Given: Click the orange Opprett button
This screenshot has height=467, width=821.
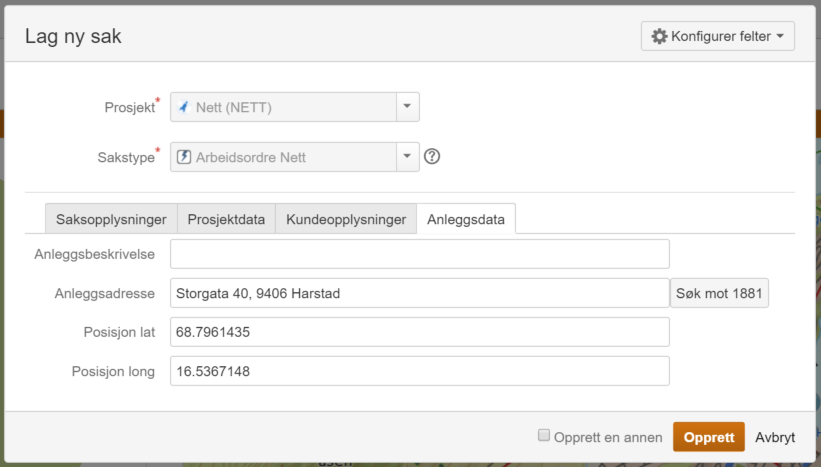Looking at the screenshot, I should pos(708,437).
